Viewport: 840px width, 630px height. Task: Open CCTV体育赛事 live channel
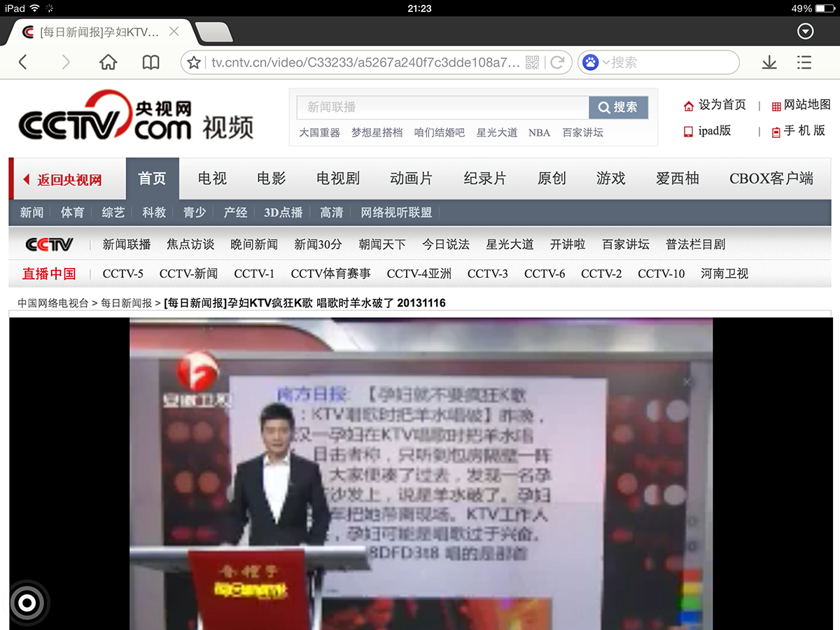pos(330,274)
